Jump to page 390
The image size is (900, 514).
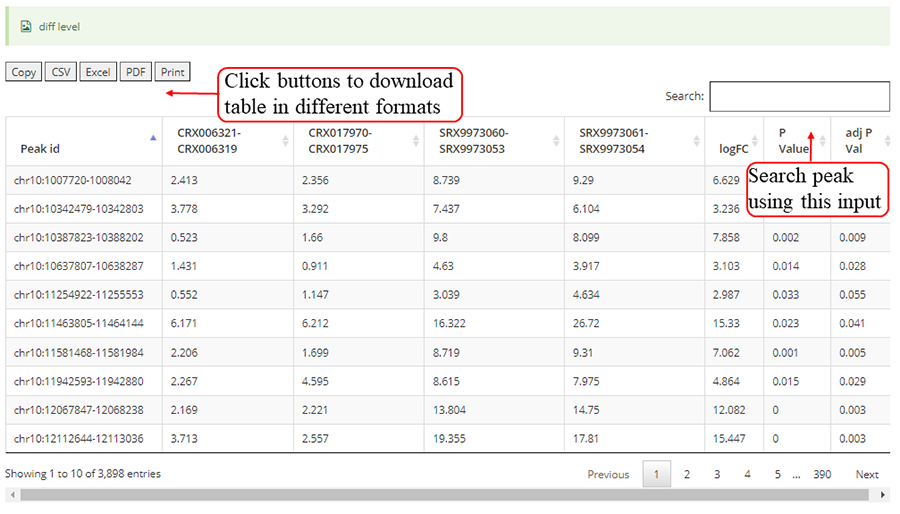pyautogui.click(x=821, y=475)
